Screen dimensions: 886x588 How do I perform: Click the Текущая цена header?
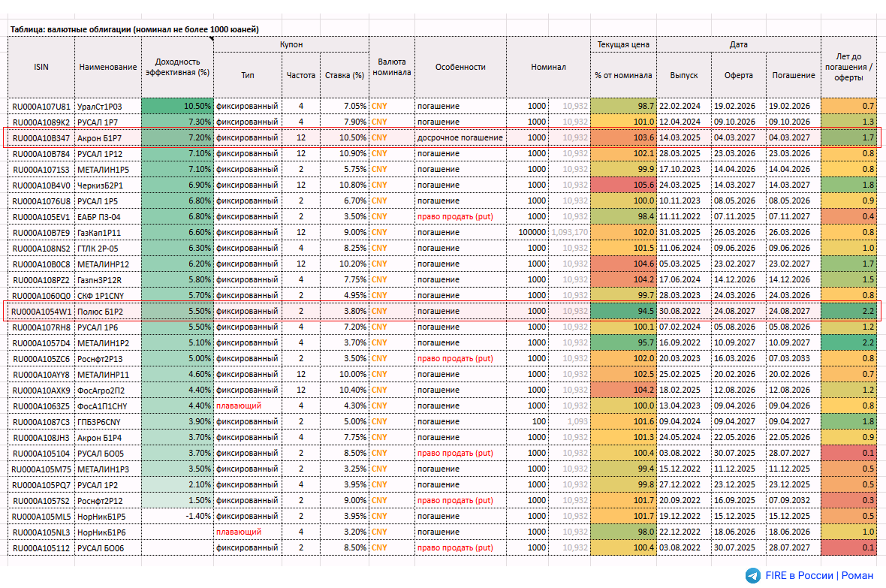tap(623, 44)
